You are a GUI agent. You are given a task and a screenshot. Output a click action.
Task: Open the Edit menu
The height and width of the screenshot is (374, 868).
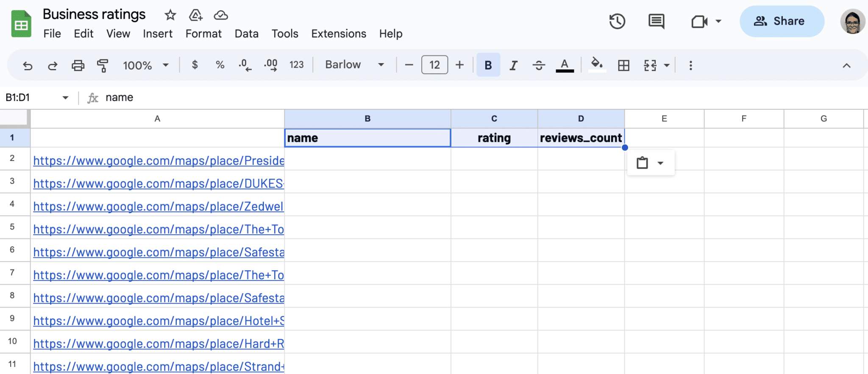point(83,33)
